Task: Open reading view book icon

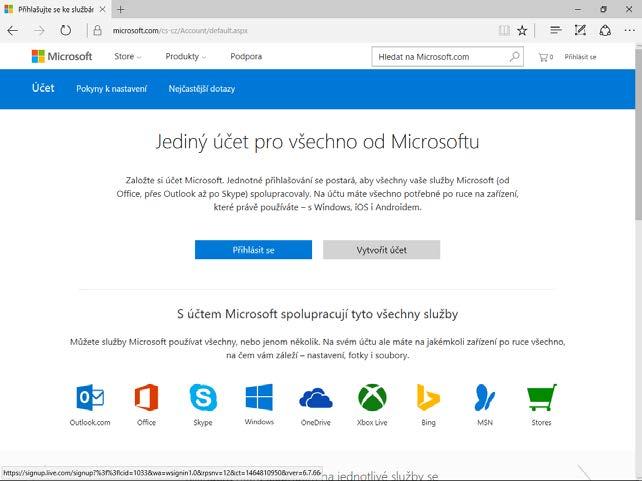Action: (x=504, y=30)
